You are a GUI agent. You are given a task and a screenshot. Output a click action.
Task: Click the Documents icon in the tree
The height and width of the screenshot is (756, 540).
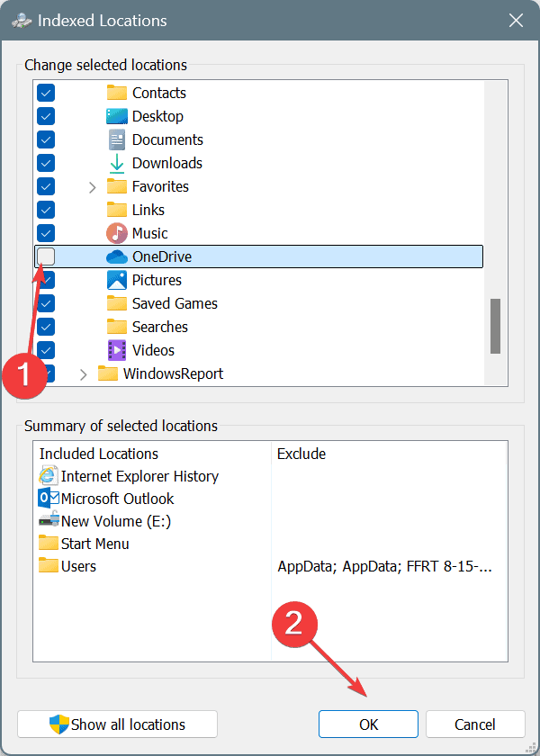click(x=117, y=139)
